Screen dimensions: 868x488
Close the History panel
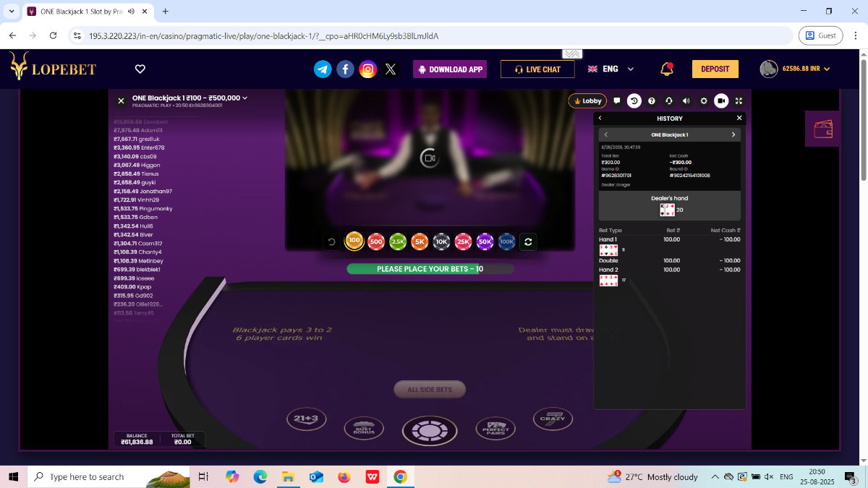pos(739,118)
